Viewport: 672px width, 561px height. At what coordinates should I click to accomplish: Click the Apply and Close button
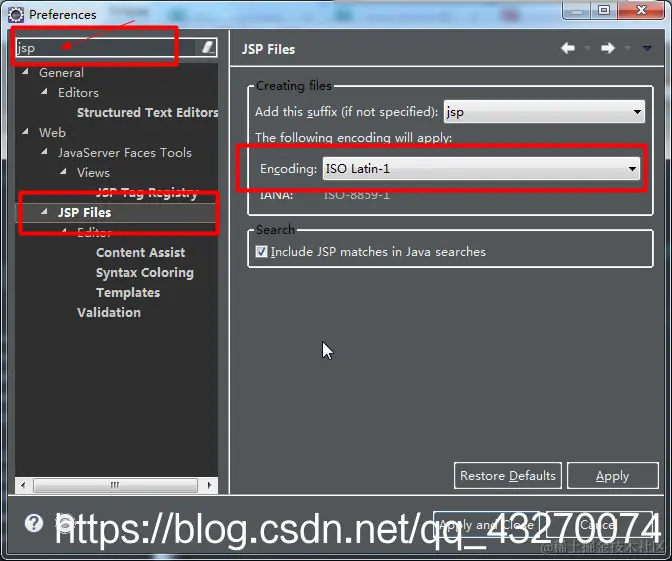tap(486, 525)
